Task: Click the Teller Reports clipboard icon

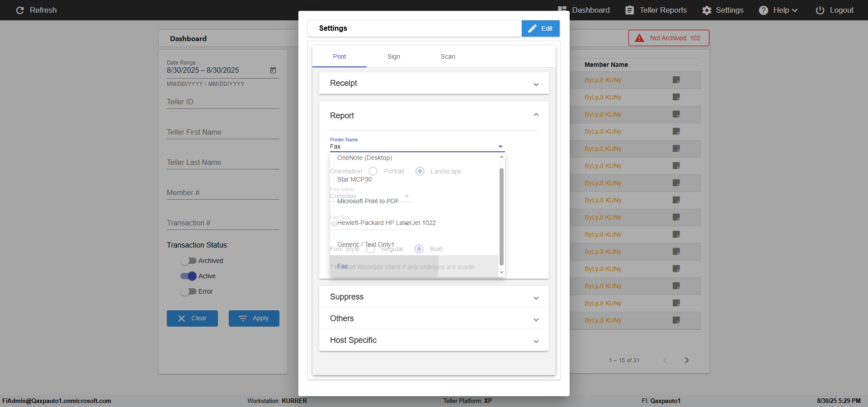Action: pos(629,10)
